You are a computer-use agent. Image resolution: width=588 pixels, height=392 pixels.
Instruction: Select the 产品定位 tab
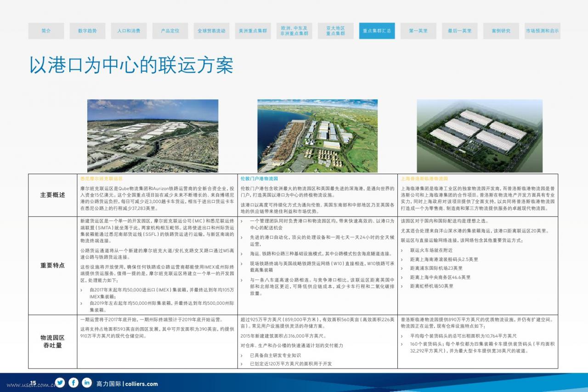tap(170, 31)
